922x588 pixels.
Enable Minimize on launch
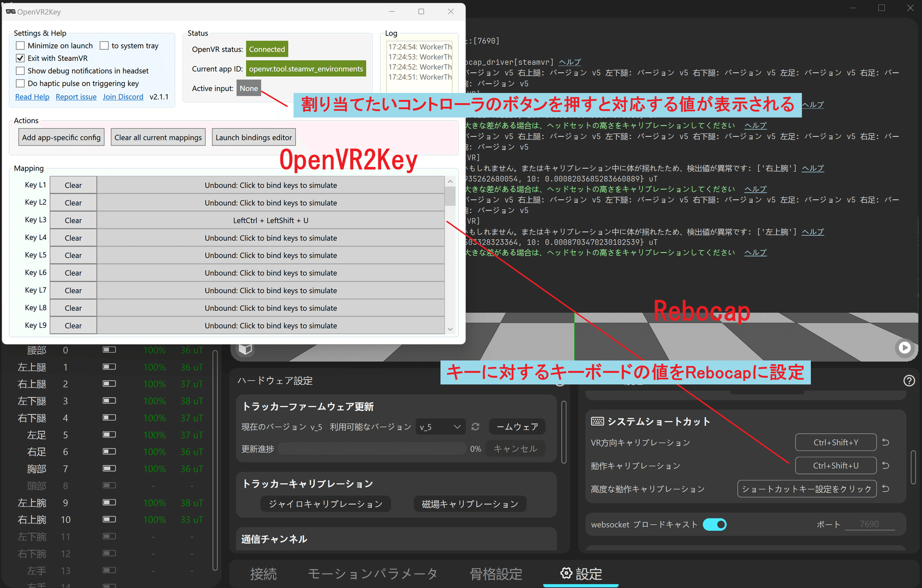click(x=20, y=45)
